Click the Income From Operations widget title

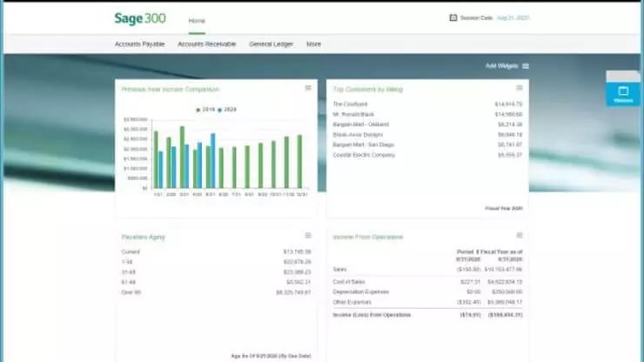(x=367, y=237)
